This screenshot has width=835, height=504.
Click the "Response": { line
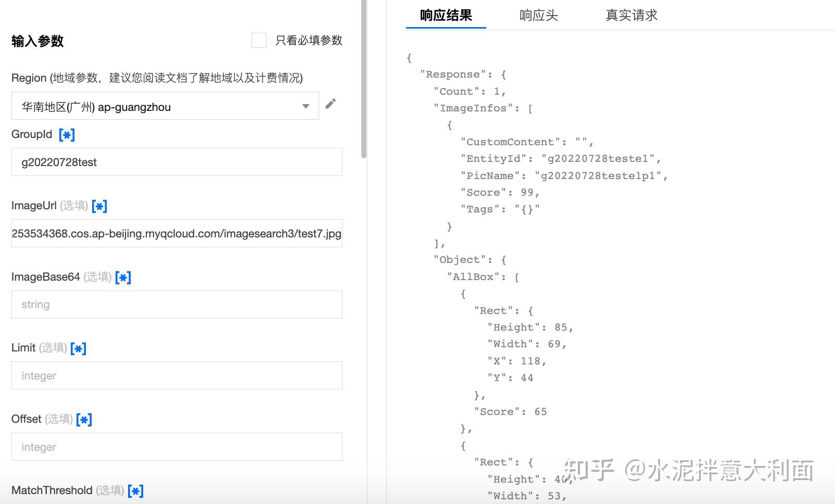click(463, 74)
